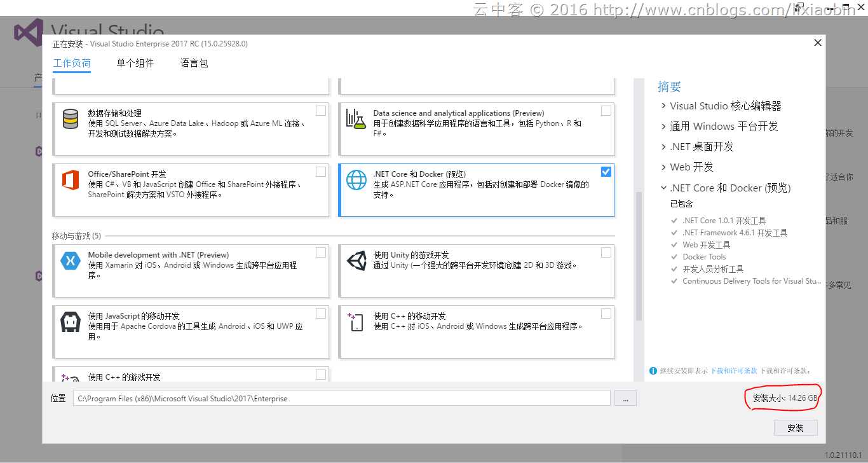Switch to 语言包 tab
Viewport: 868px width, 463px height.
194,63
